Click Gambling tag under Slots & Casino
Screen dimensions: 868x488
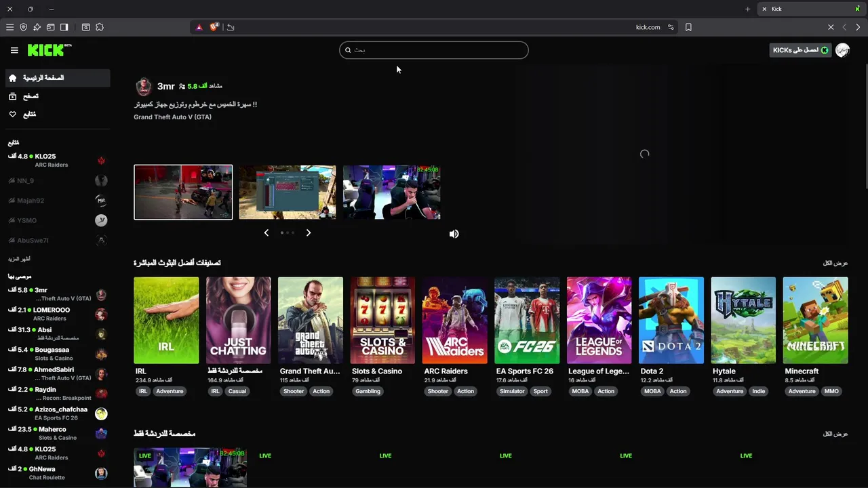[368, 391]
